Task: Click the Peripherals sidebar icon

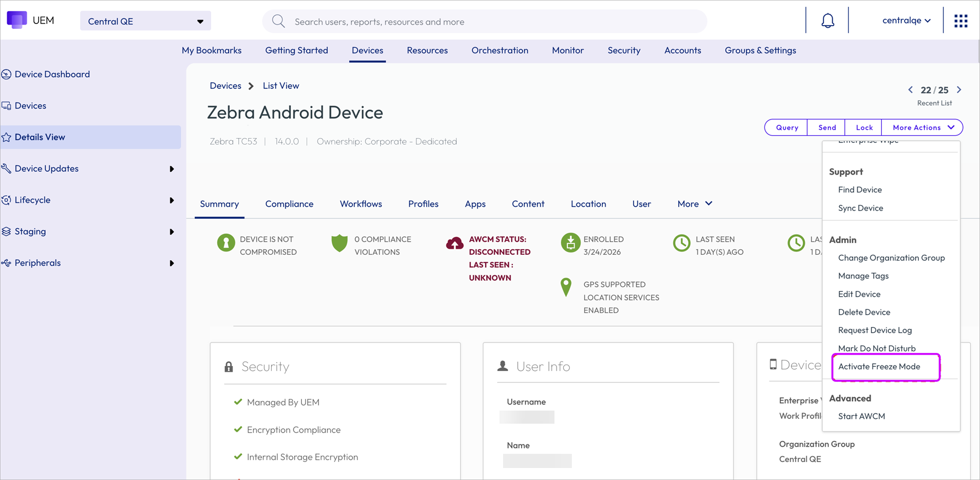Action: point(7,263)
